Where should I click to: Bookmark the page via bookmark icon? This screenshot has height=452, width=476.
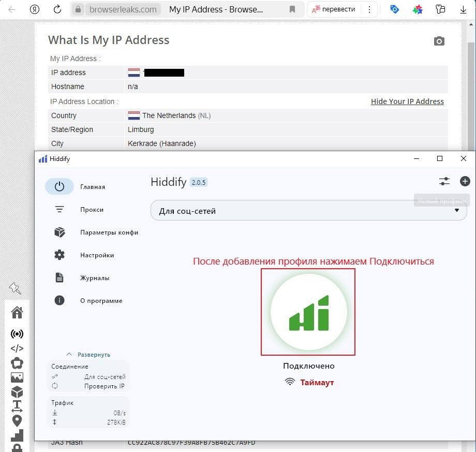292,10
